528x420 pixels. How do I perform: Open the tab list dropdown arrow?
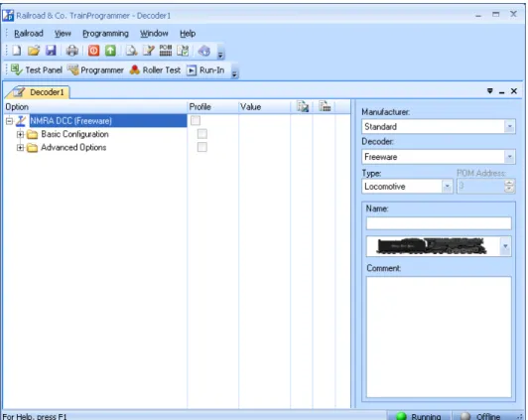(x=490, y=91)
